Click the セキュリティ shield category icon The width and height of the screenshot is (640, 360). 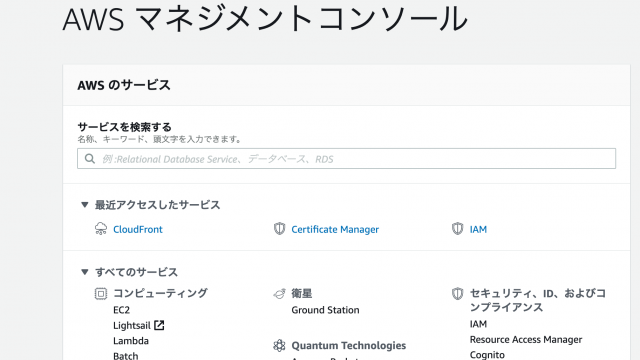point(458,293)
